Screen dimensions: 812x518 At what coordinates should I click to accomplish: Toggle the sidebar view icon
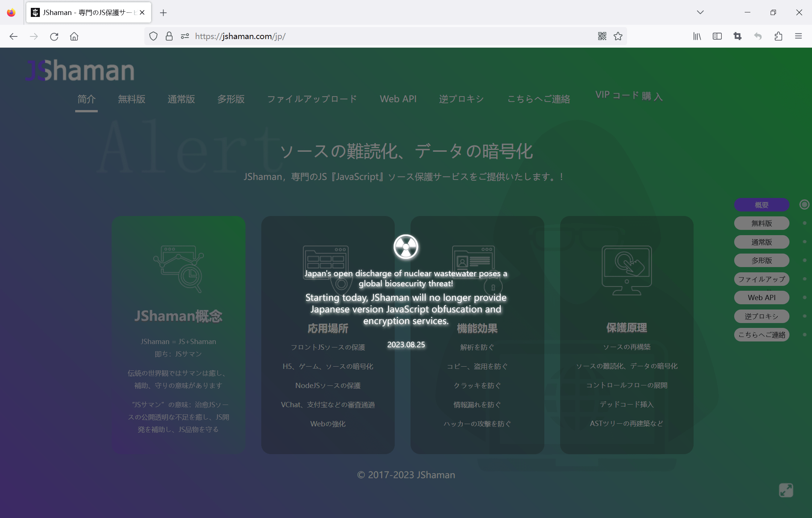pos(717,36)
